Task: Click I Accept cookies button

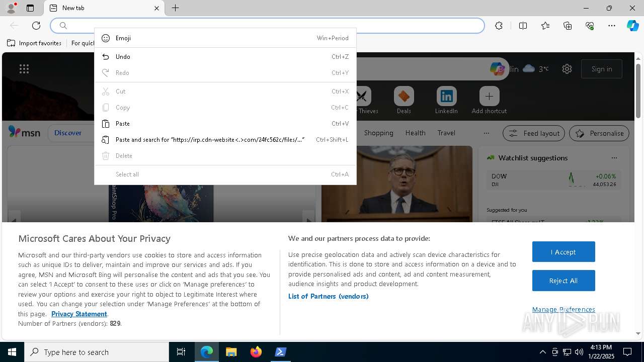Action: click(563, 252)
